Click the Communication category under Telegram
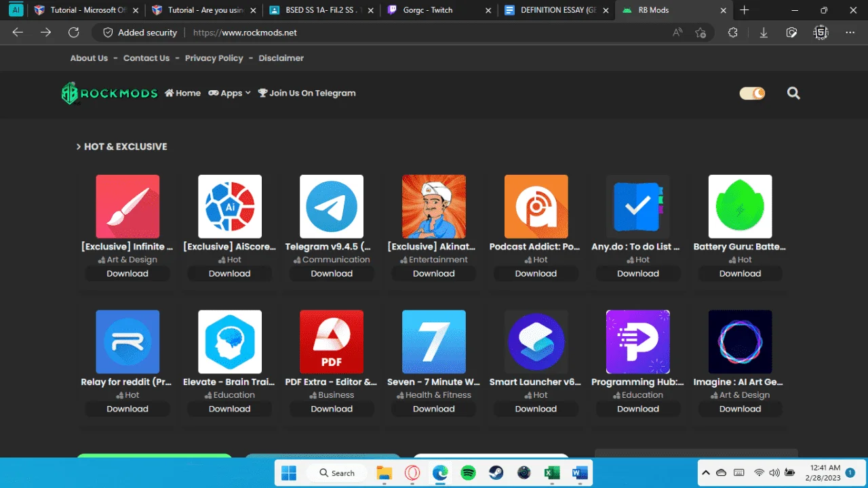Viewport: 868px width, 488px height. point(332,260)
